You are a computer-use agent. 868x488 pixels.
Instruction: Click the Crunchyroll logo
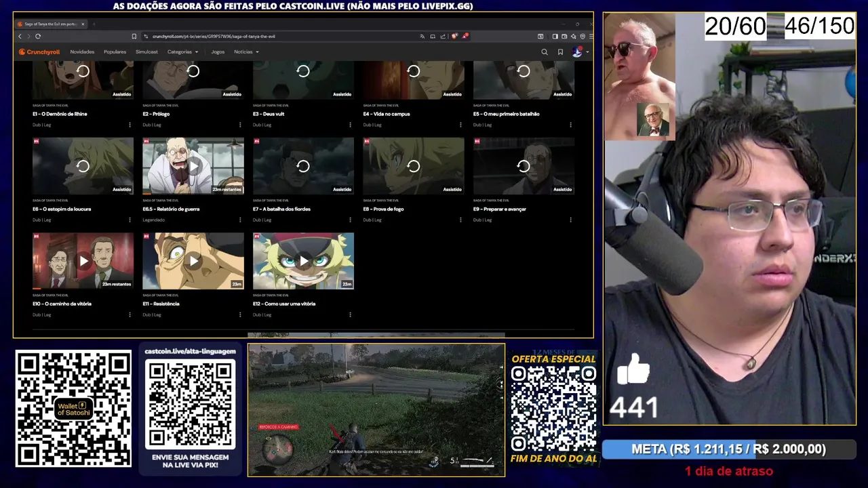pyautogui.click(x=39, y=52)
